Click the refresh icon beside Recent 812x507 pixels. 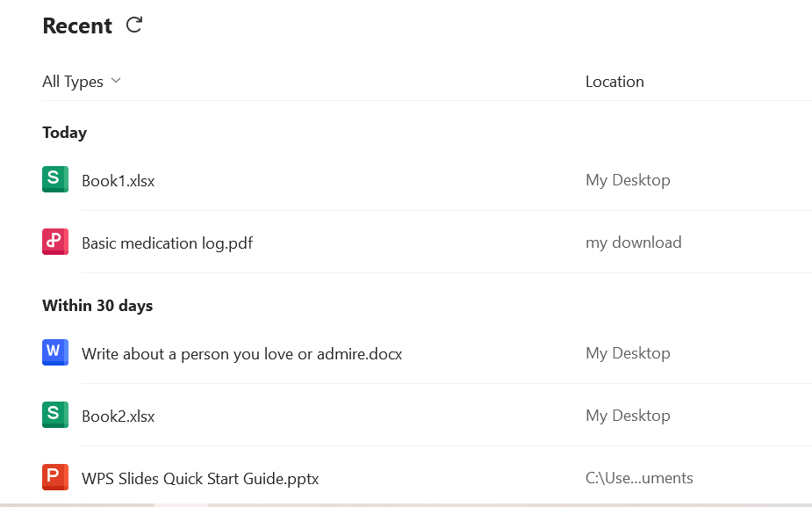[134, 25]
